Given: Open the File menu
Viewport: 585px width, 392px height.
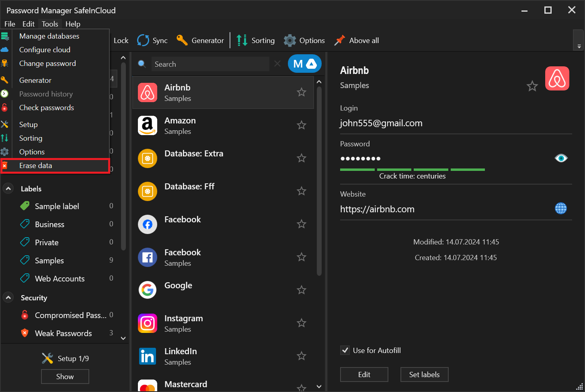Looking at the screenshot, I should (10, 24).
